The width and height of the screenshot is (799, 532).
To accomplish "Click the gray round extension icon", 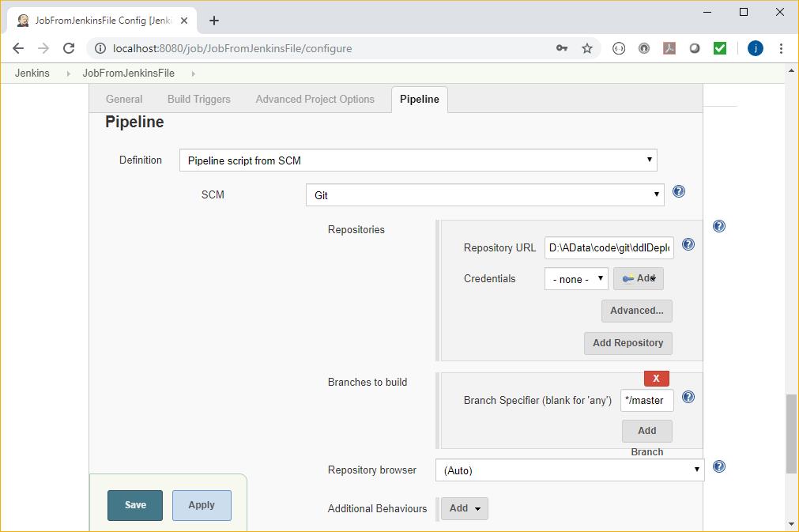I will click(644, 48).
